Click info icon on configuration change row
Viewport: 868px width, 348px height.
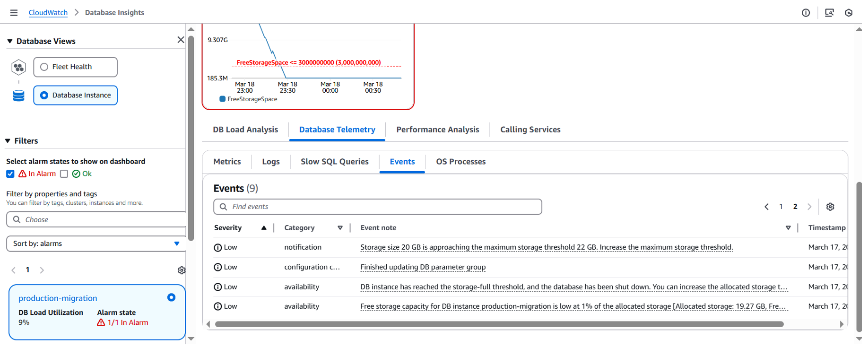[218, 268]
